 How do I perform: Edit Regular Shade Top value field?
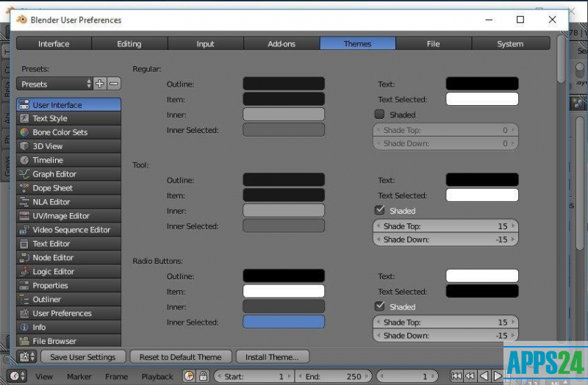[445, 130]
